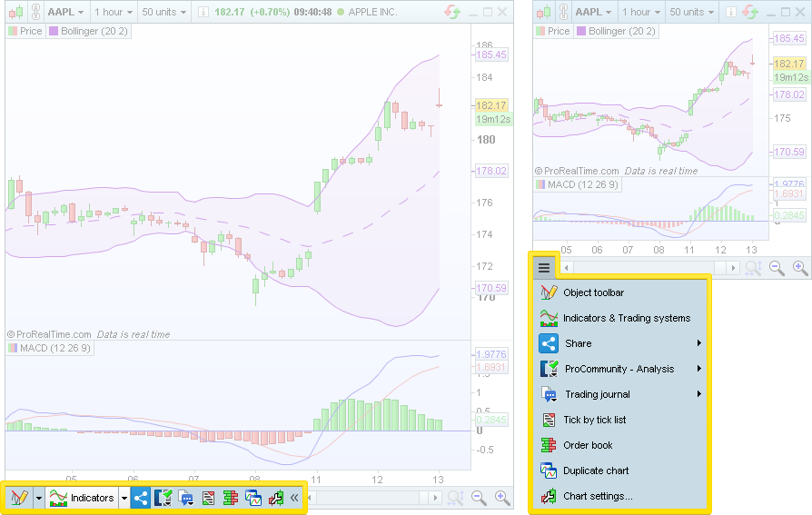
Task: Open the 50 units dropdown in large chart
Action: pos(162,12)
